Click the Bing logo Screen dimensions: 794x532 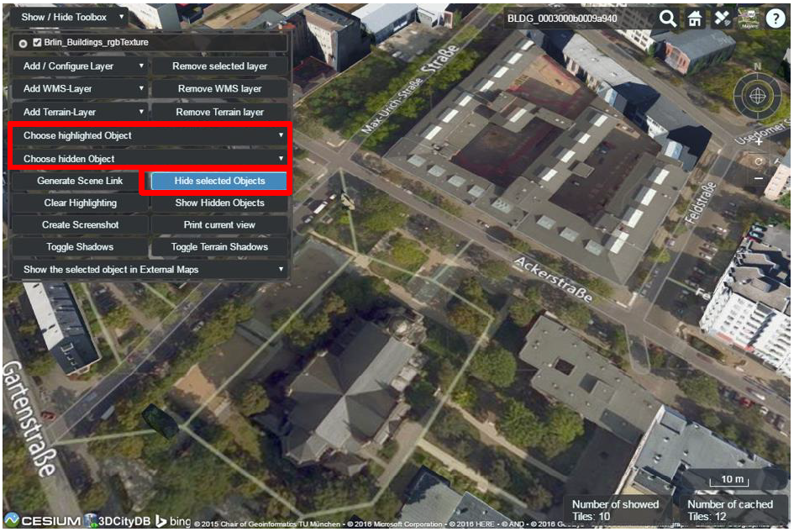[x=174, y=521]
